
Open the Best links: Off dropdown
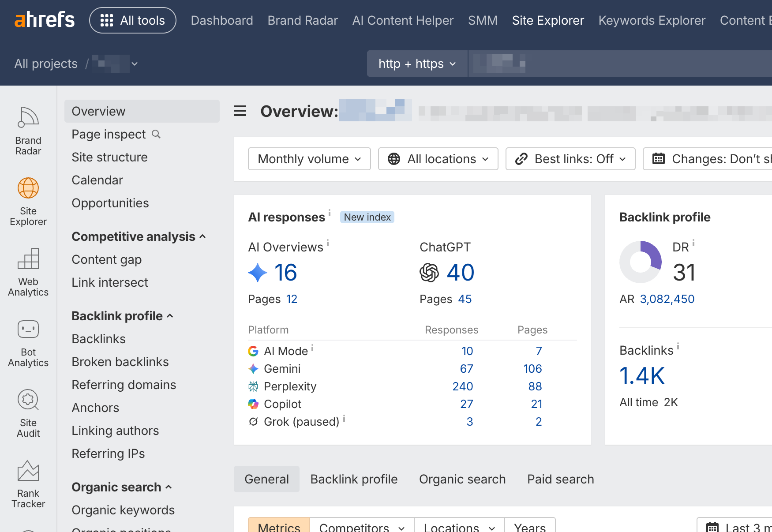[x=570, y=159]
